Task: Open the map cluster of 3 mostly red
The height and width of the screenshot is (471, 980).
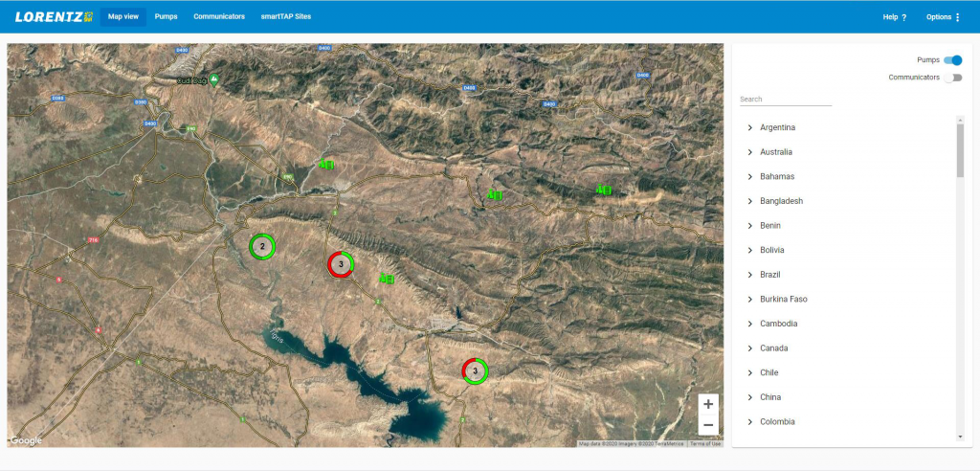Action: [341, 264]
